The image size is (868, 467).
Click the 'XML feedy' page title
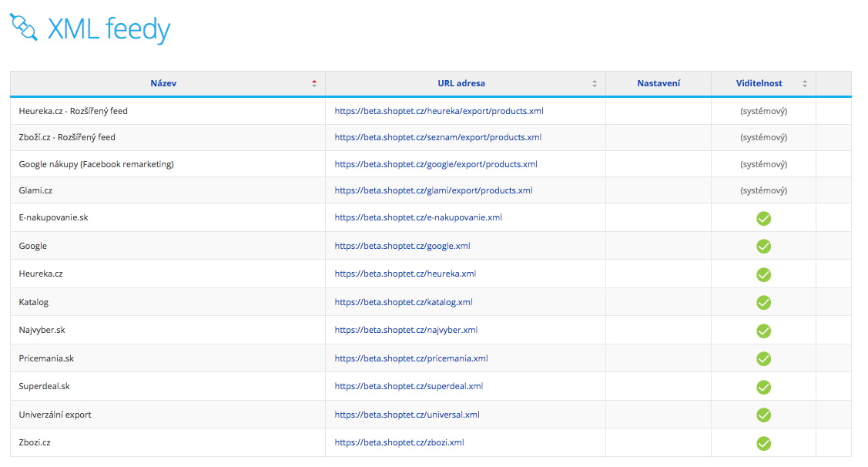coord(109,29)
